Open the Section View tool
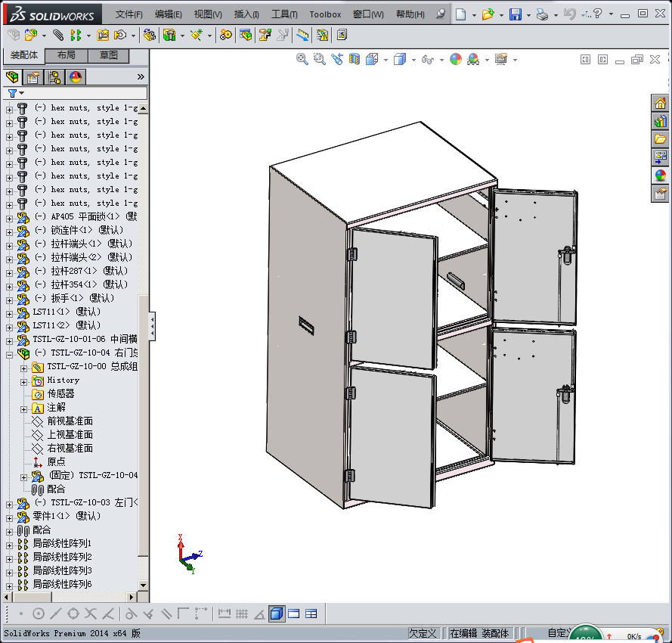 pos(355,59)
